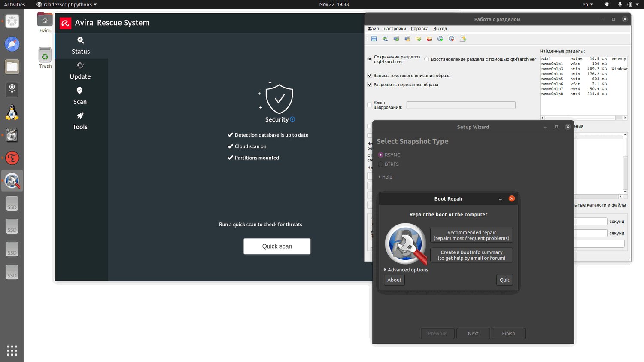Click the Tux penguin icon in the dock

coord(12,113)
